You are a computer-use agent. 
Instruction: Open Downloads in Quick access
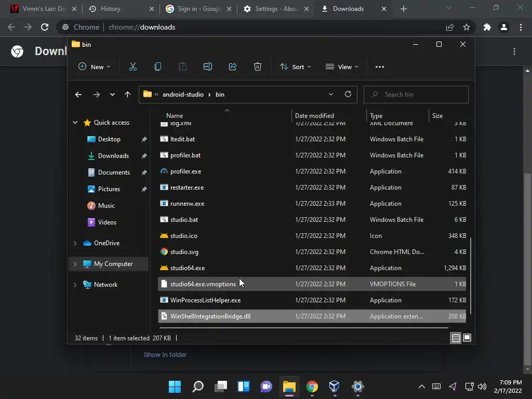(113, 156)
